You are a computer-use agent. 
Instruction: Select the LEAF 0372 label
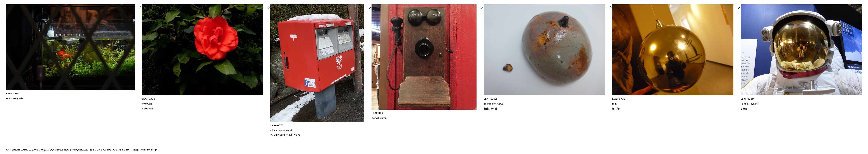click(277, 125)
